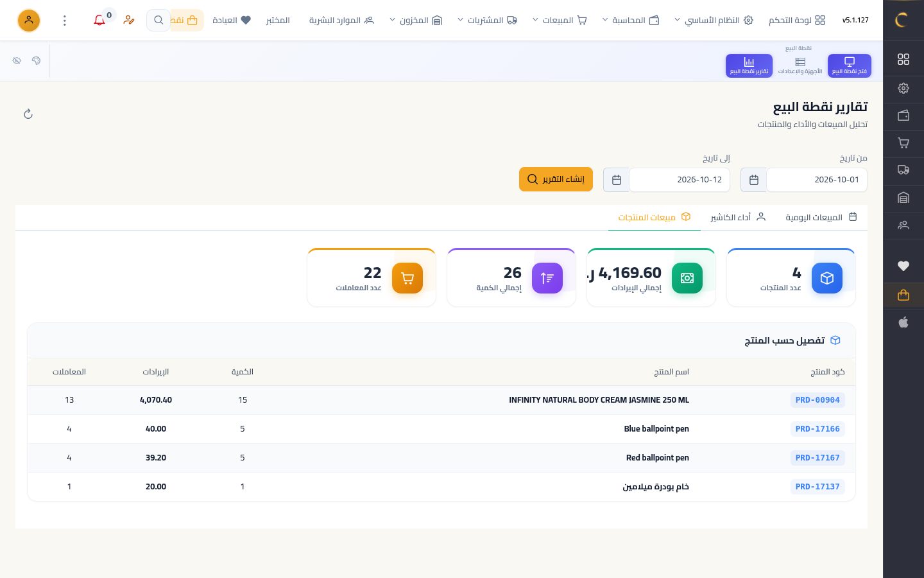Open the settings gear in sidebar

coord(903,88)
